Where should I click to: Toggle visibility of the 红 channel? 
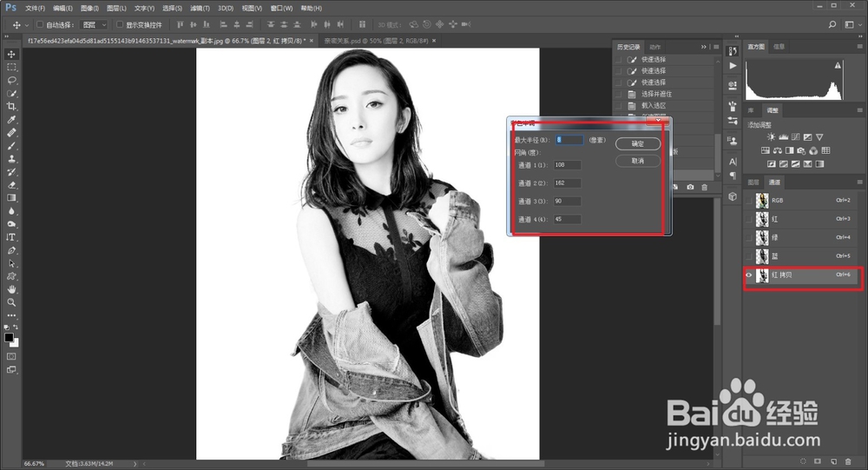(749, 219)
